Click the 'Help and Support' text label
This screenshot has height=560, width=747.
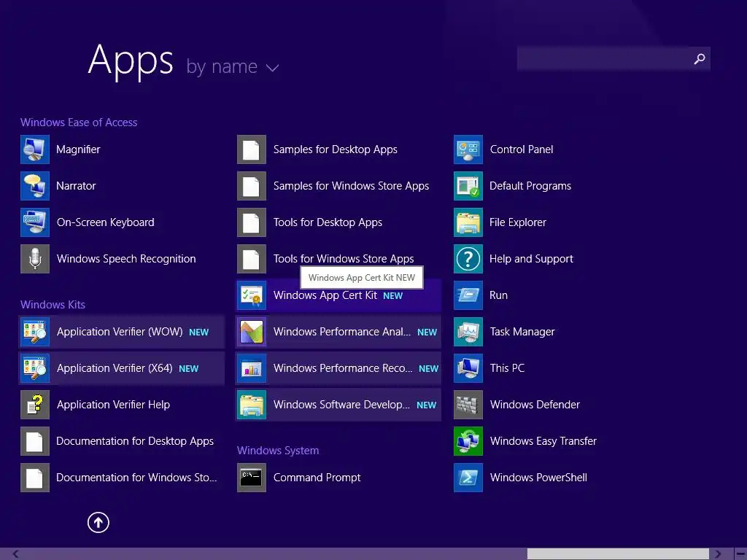pyautogui.click(x=532, y=259)
